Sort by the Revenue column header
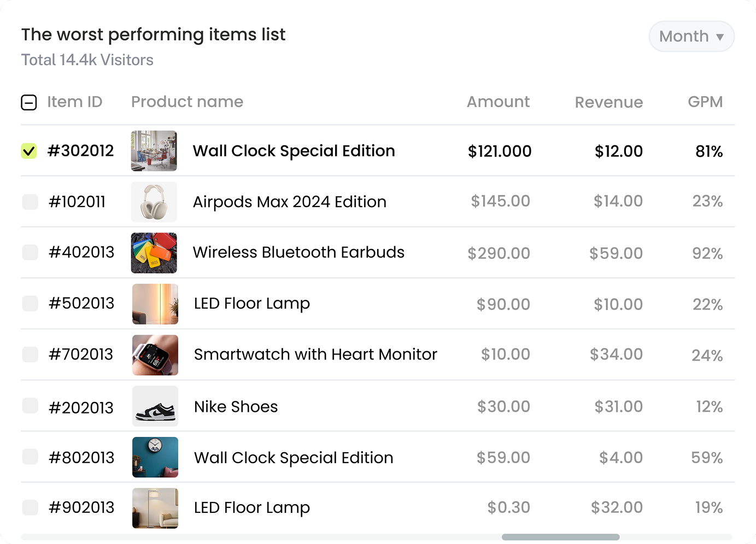This screenshot has height=544, width=756. pyautogui.click(x=608, y=102)
